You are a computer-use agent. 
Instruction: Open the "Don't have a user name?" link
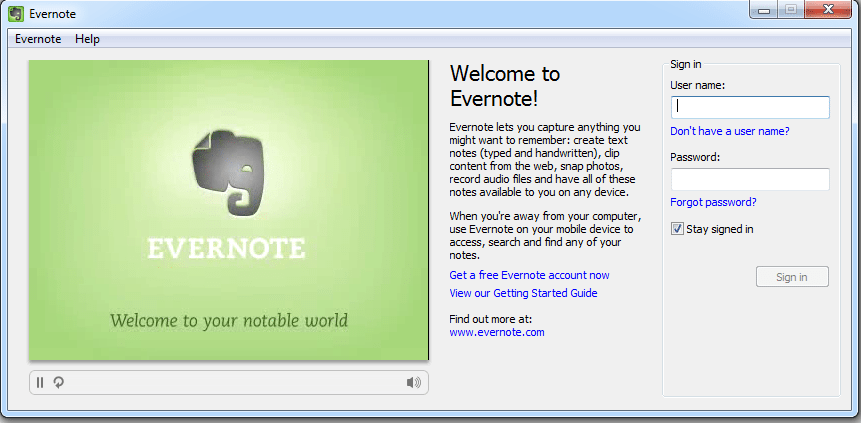pos(730,131)
